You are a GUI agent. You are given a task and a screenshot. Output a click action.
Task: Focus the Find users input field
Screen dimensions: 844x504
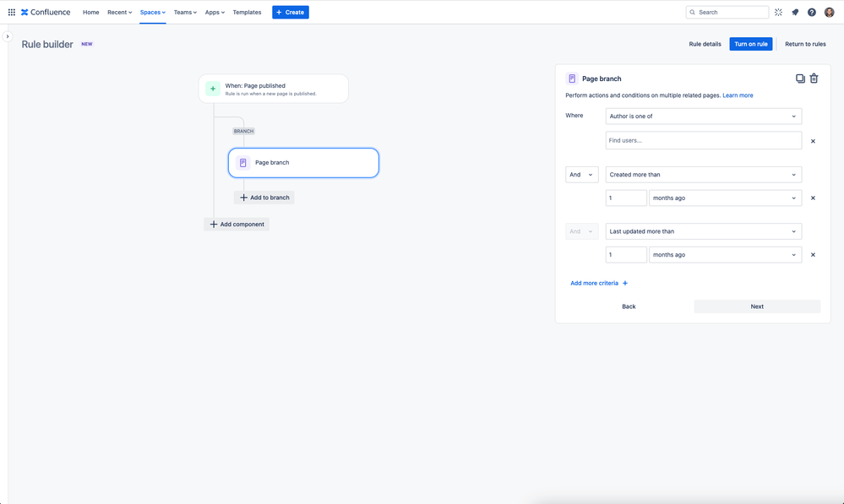tap(704, 140)
